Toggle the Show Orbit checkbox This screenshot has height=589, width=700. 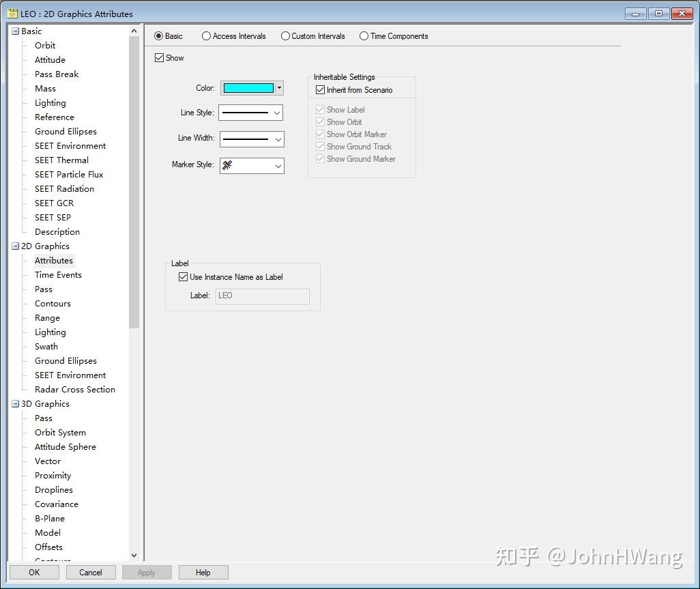pyautogui.click(x=320, y=122)
